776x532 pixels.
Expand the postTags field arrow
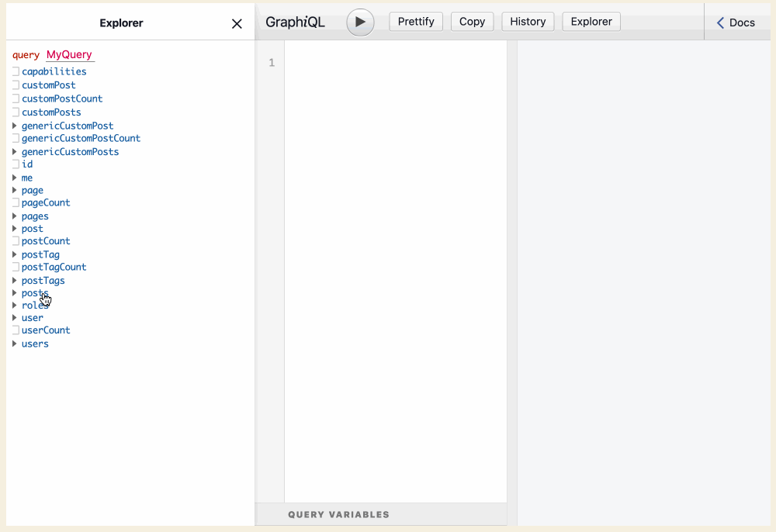click(14, 280)
